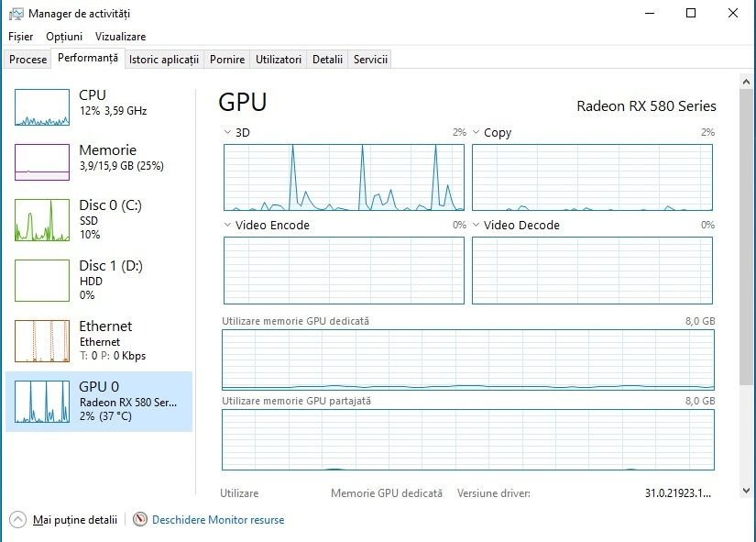Open the Opțiuni menu
This screenshot has width=756, height=542.
click(x=64, y=37)
